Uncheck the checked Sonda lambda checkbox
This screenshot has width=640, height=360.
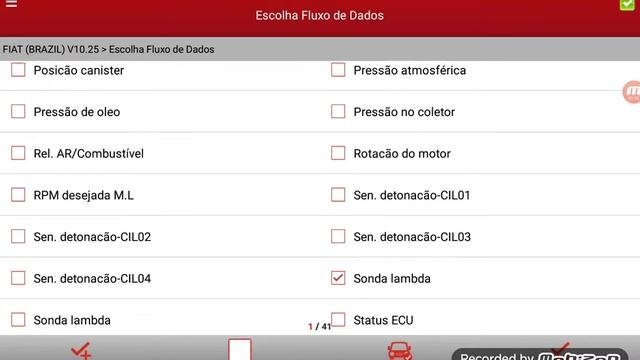coord(338,278)
